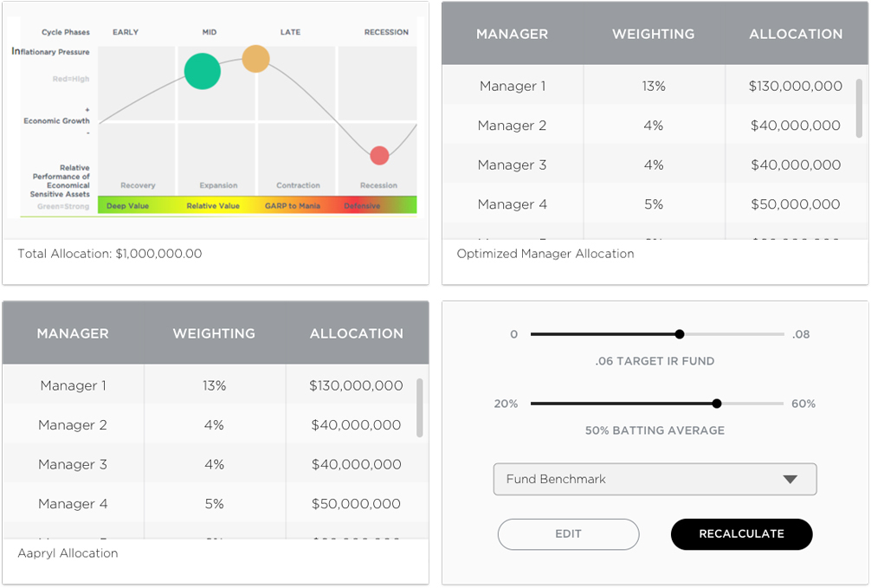Click the Defensive segment of color bar
The height and width of the screenshot is (588, 871).
point(362,206)
